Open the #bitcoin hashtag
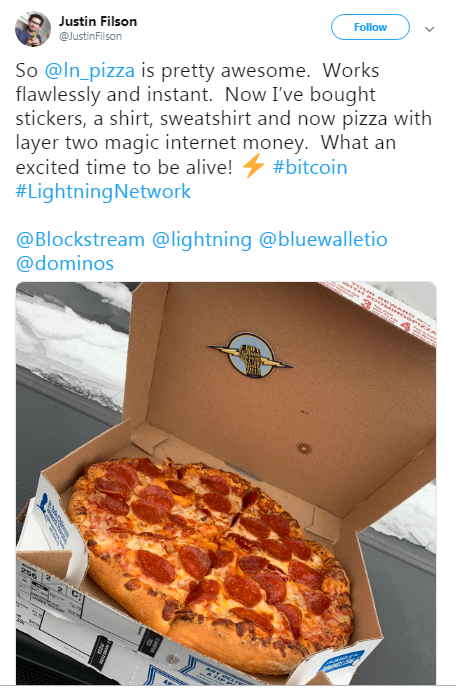The image size is (456, 693). (310, 168)
